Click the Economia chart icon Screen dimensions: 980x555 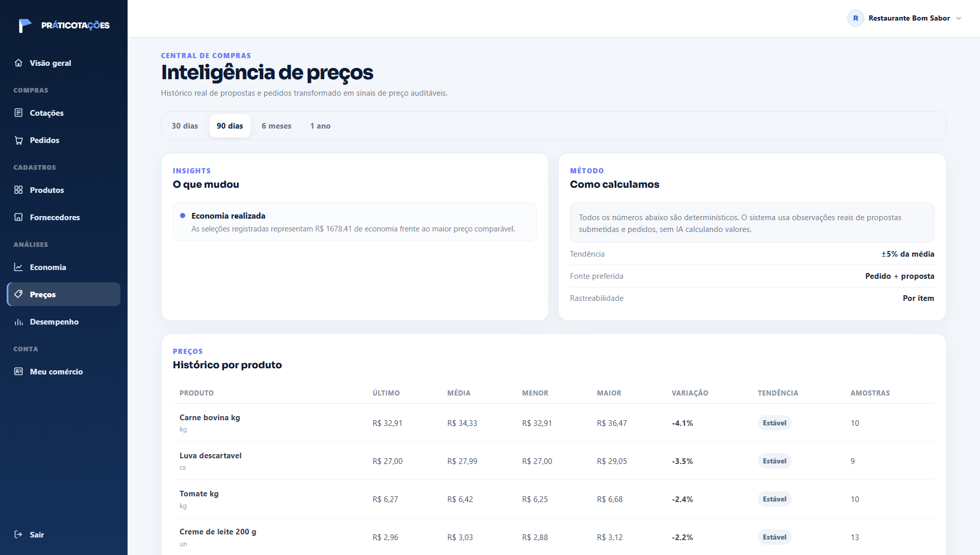pyautogui.click(x=19, y=267)
